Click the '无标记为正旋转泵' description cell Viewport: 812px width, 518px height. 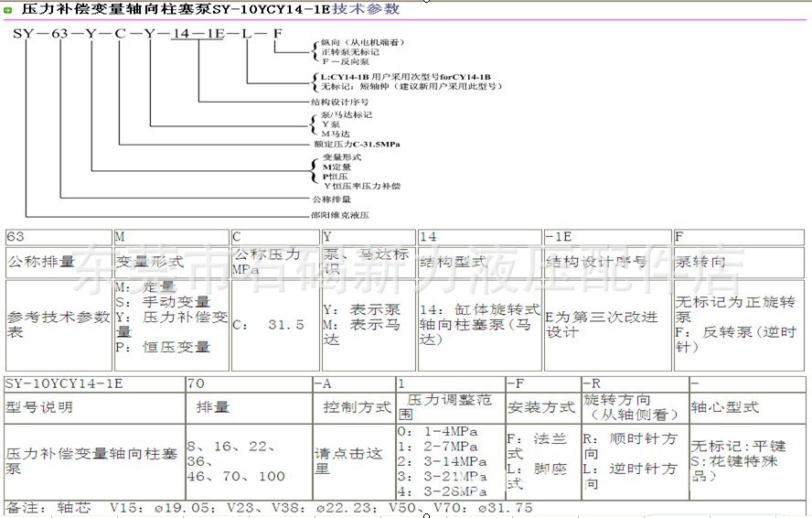coord(739,325)
